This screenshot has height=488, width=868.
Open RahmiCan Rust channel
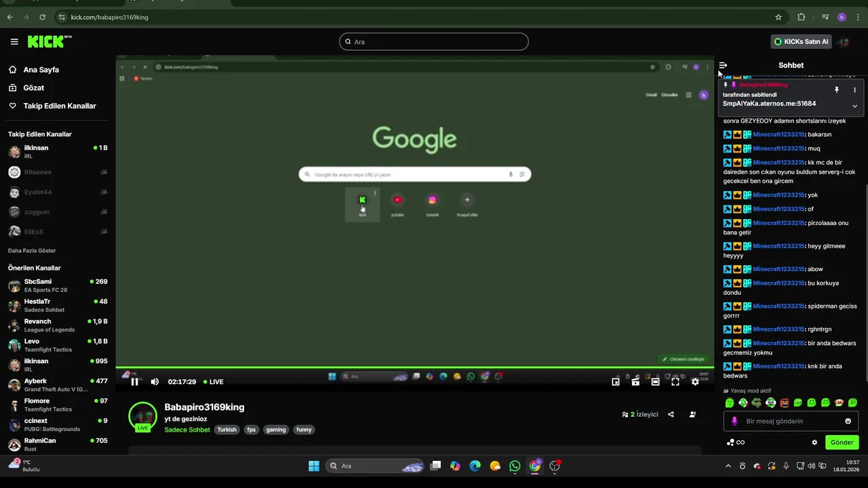[58, 445]
